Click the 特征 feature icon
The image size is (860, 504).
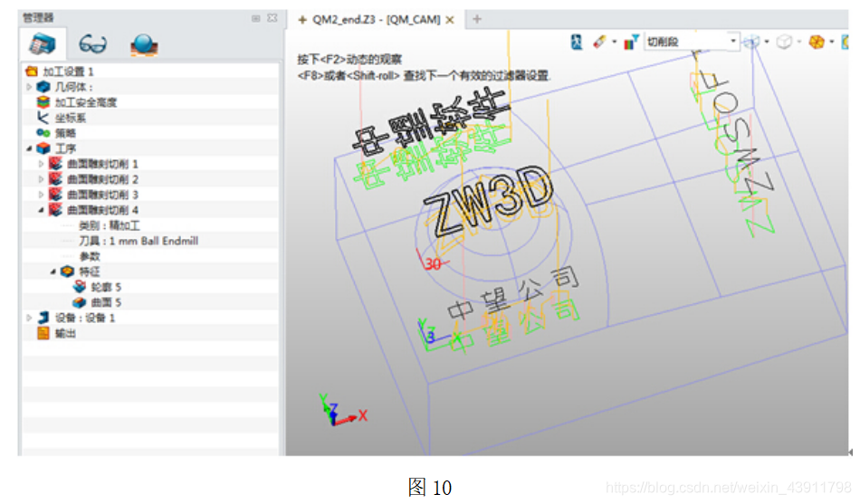pos(67,271)
